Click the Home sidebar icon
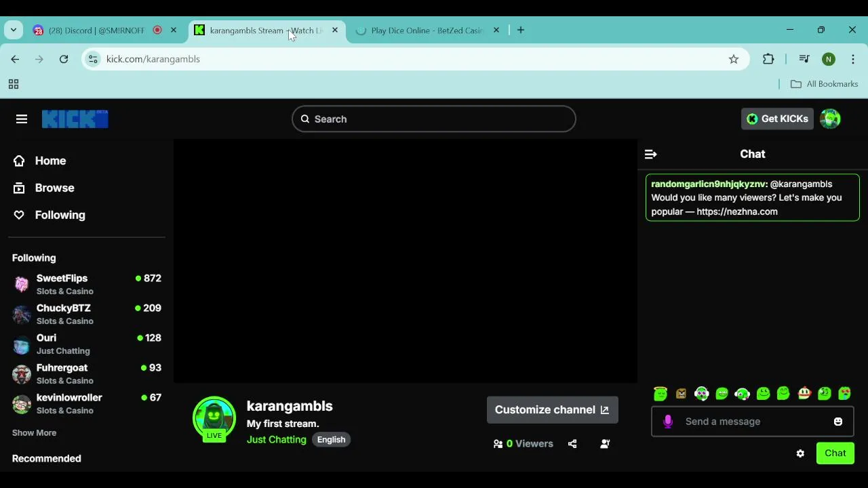Screen dimensions: 868x488 19,161
